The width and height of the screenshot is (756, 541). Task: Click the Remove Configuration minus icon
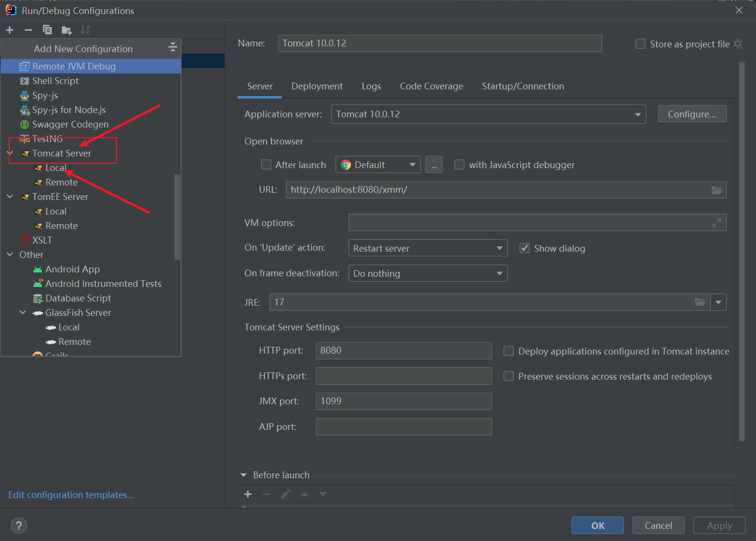click(29, 30)
